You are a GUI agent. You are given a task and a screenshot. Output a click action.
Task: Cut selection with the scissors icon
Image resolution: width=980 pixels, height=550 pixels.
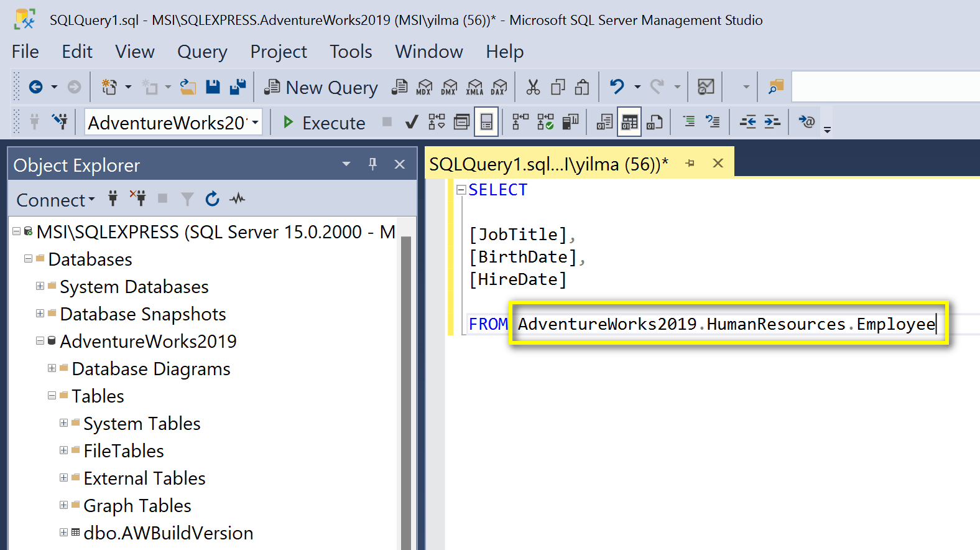click(x=533, y=87)
